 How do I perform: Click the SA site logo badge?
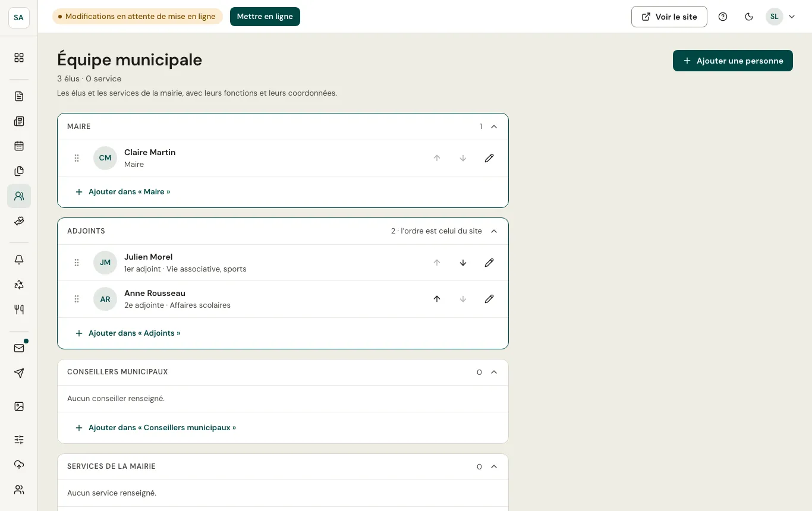pyautogui.click(x=19, y=18)
